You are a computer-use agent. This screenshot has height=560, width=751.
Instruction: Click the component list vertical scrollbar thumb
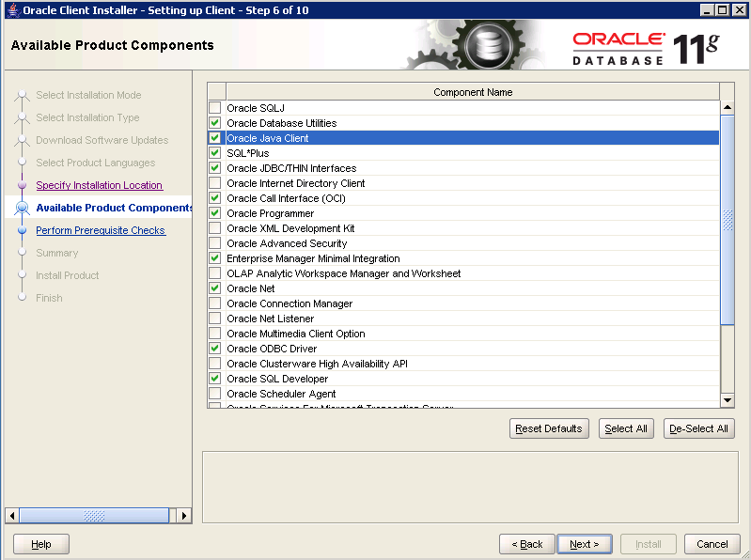point(728,220)
